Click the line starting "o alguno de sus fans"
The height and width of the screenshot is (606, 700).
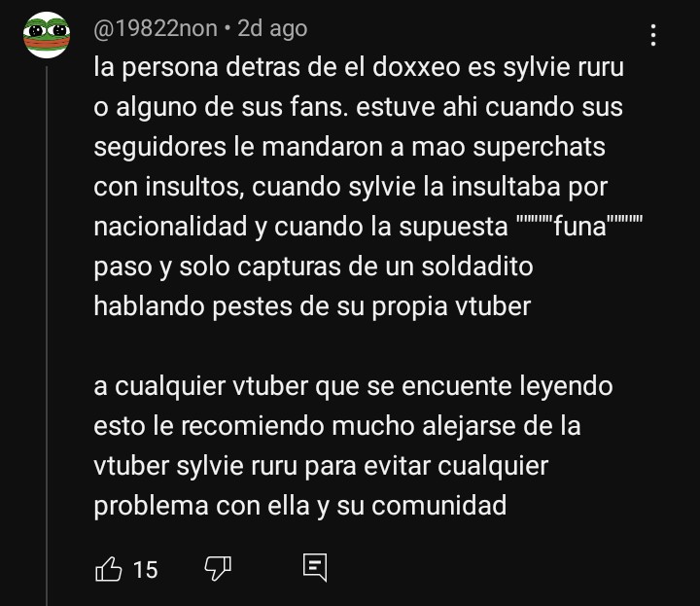click(x=358, y=108)
